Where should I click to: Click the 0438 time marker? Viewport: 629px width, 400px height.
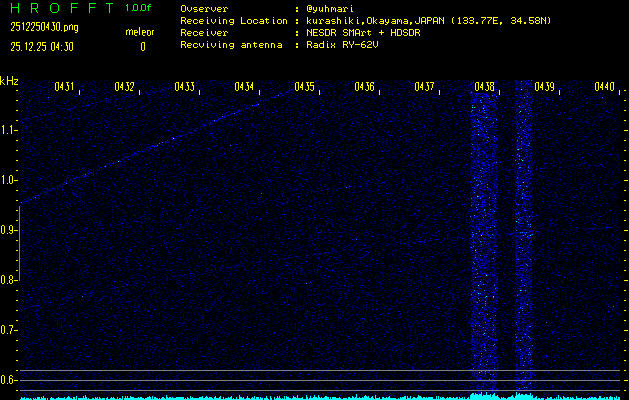coord(484,87)
